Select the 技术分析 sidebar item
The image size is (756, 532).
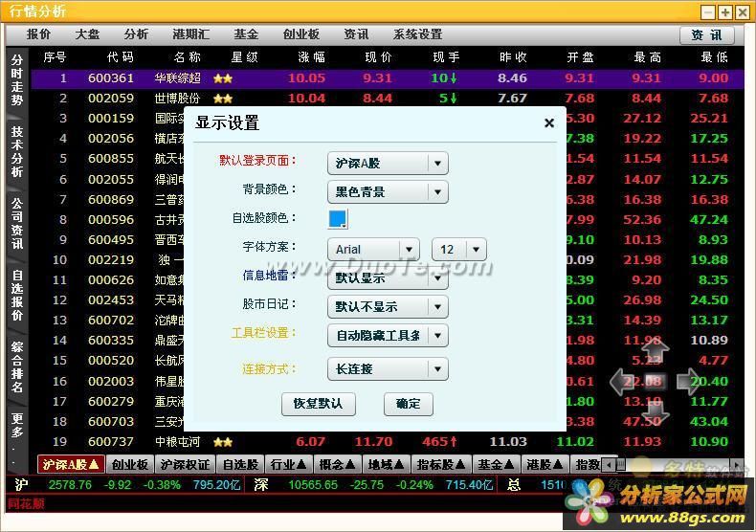[x=17, y=152]
